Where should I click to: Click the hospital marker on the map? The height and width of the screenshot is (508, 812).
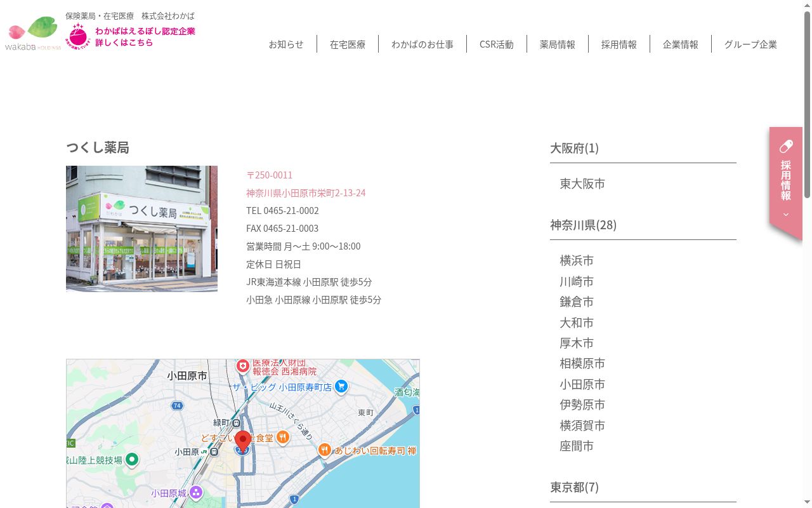tap(242, 366)
